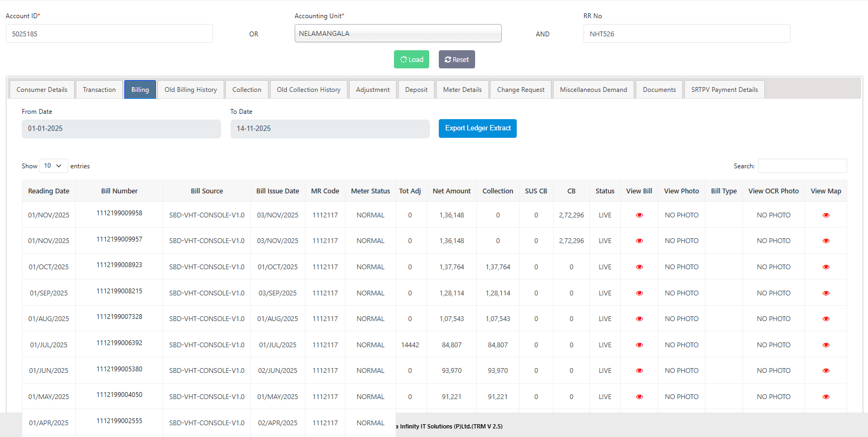Viewport: 868px width, 437px height.
Task: Click Export Ledger Extract button
Action: pyautogui.click(x=477, y=128)
